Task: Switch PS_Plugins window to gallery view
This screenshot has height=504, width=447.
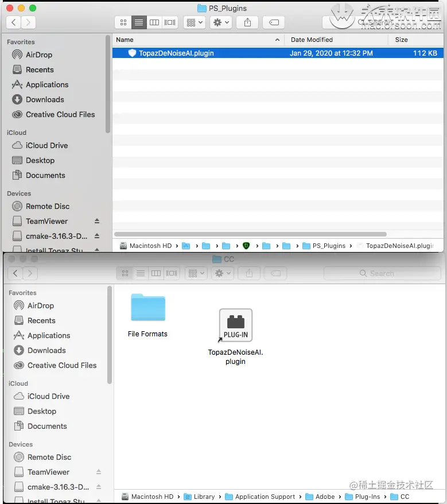Action: 170,22
